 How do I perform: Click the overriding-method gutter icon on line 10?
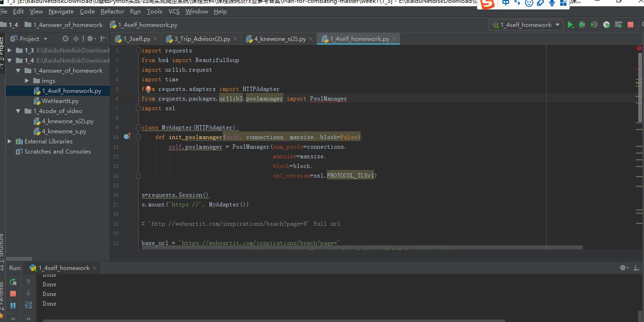[127, 137]
